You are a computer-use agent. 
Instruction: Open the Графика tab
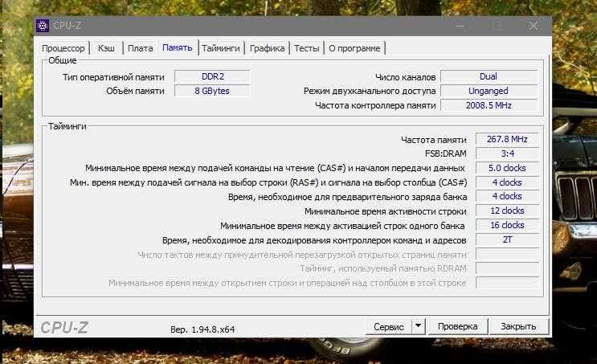pos(267,48)
